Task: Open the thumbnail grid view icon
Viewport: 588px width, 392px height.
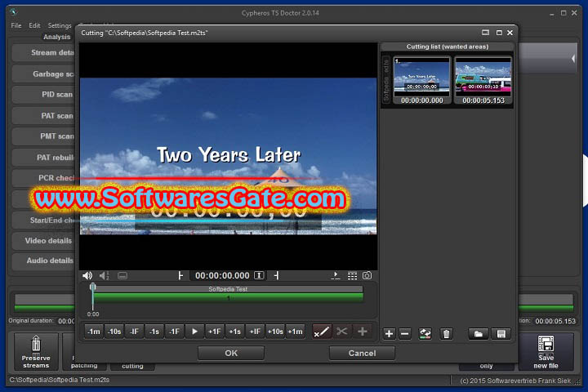Action: pos(352,276)
